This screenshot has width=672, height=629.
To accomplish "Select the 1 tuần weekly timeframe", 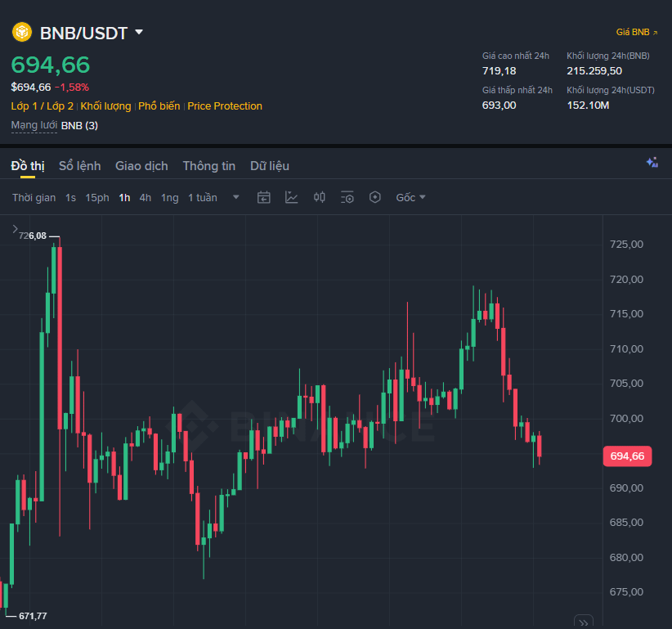I will point(203,198).
